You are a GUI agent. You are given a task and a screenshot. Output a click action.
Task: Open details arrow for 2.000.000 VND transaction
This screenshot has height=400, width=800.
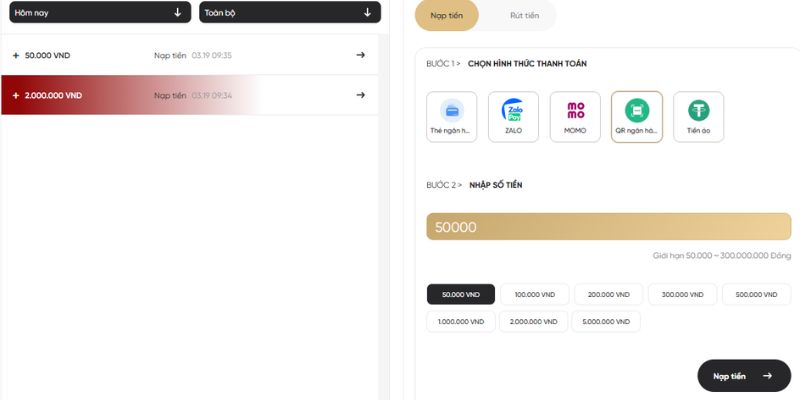click(x=361, y=95)
